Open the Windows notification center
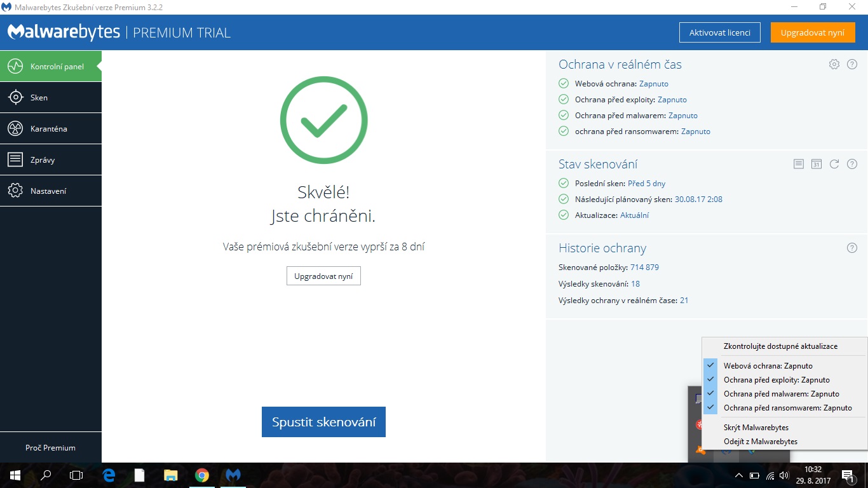Viewport: 868px width, 488px height. [x=848, y=475]
